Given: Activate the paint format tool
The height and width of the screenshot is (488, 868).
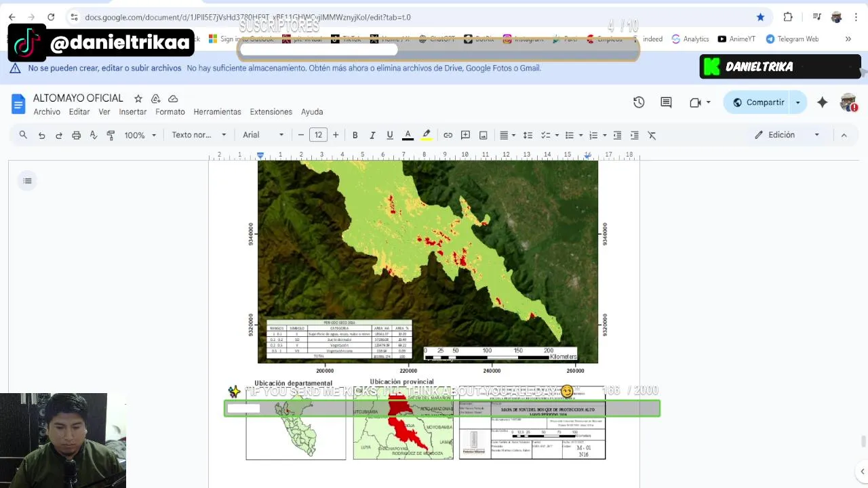Looking at the screenshot, I should coord(111,135).
